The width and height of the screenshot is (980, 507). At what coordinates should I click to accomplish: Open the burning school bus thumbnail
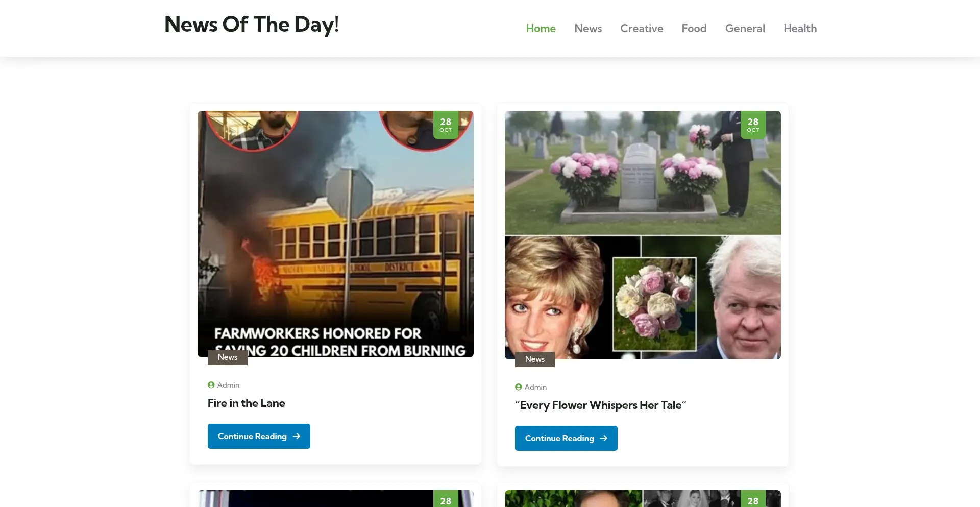(x=335, y=234)
